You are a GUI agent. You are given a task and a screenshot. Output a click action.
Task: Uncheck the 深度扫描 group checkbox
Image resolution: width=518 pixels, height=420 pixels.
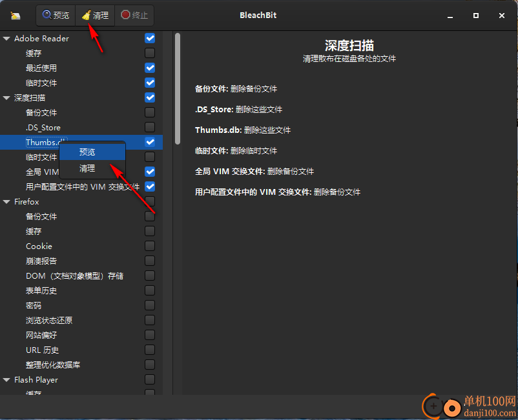pyautogui.click(x=150, y=97)
